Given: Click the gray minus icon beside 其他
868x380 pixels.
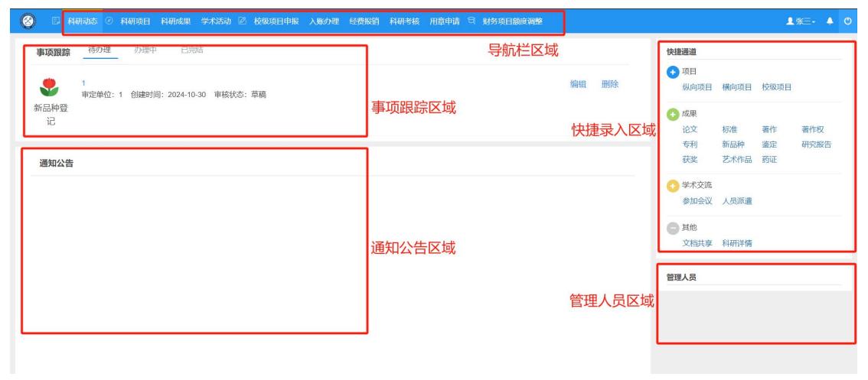Looking at the screenshot, I should (673, 227).
